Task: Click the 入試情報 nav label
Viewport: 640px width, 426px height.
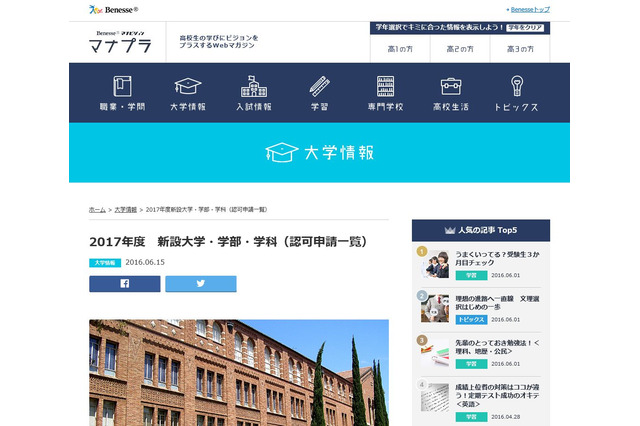Action: tap(254, 107)
